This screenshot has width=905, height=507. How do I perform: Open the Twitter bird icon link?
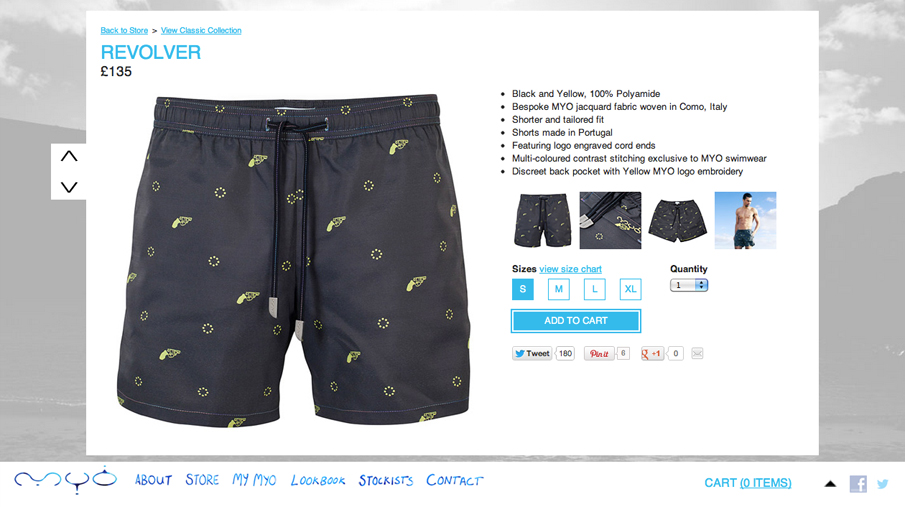882,484
